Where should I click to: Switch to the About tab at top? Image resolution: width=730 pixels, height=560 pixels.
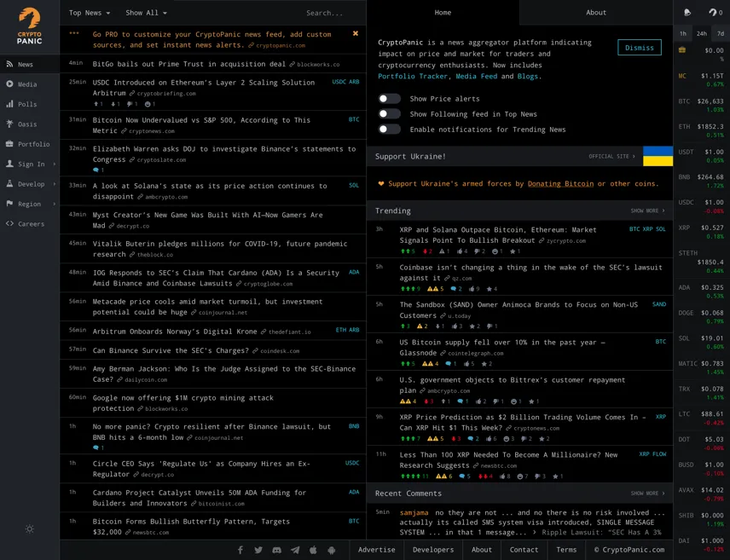click(x=596, y=13)
